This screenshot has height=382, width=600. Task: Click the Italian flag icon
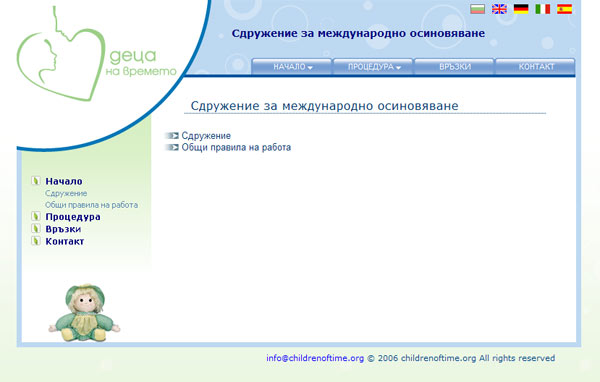point(543,9)
